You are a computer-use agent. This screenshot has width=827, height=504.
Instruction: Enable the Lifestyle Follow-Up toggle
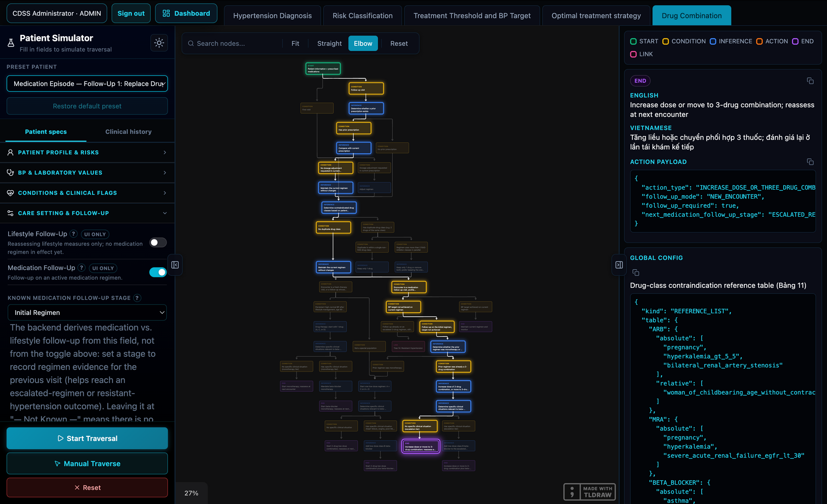[x=158, y=243]
